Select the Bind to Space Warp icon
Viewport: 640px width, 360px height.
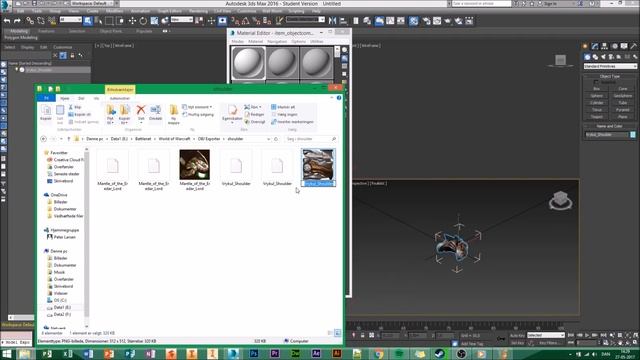pyautogui.click(x=52, y=20)
